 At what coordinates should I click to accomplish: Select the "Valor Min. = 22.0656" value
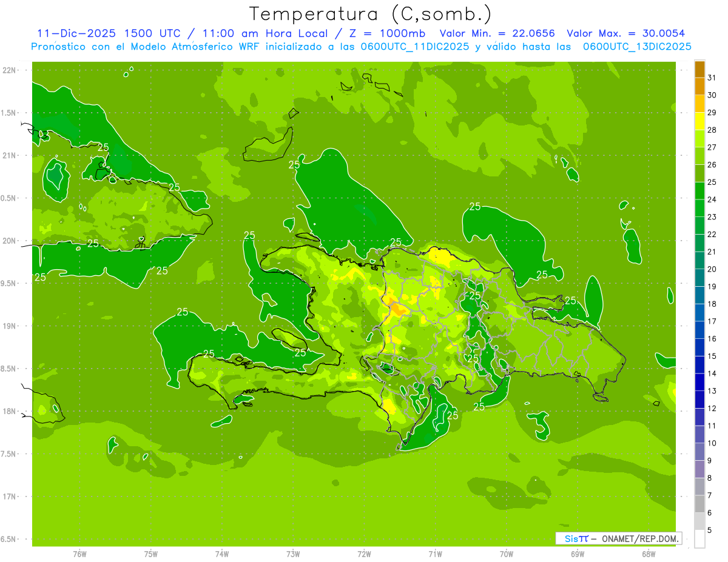(497, 33)
